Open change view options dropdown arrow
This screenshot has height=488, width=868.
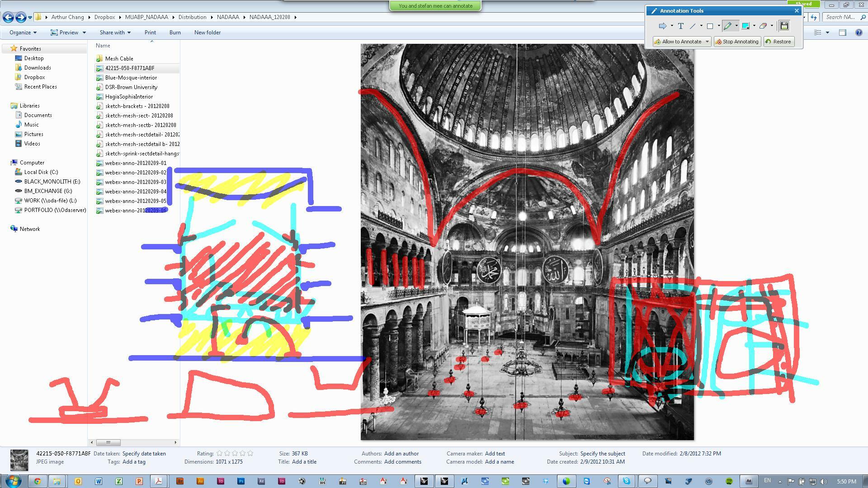[x=827, y=33]
